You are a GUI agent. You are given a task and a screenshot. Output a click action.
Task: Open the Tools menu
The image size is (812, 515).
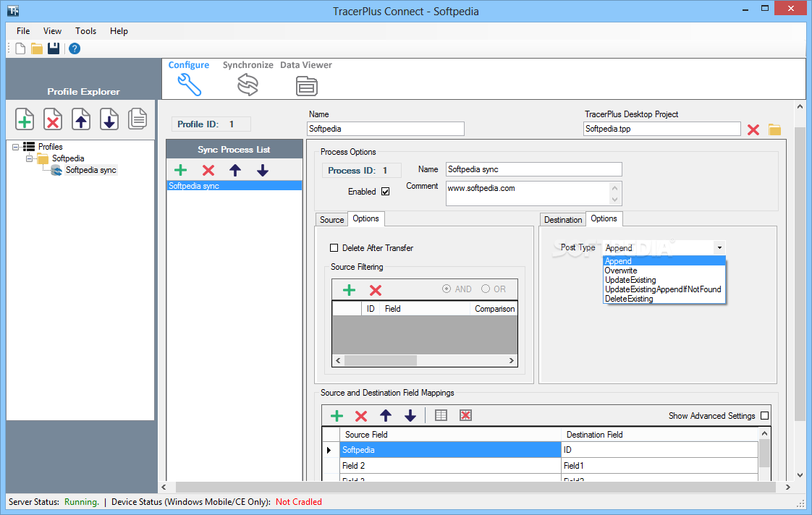85,31
